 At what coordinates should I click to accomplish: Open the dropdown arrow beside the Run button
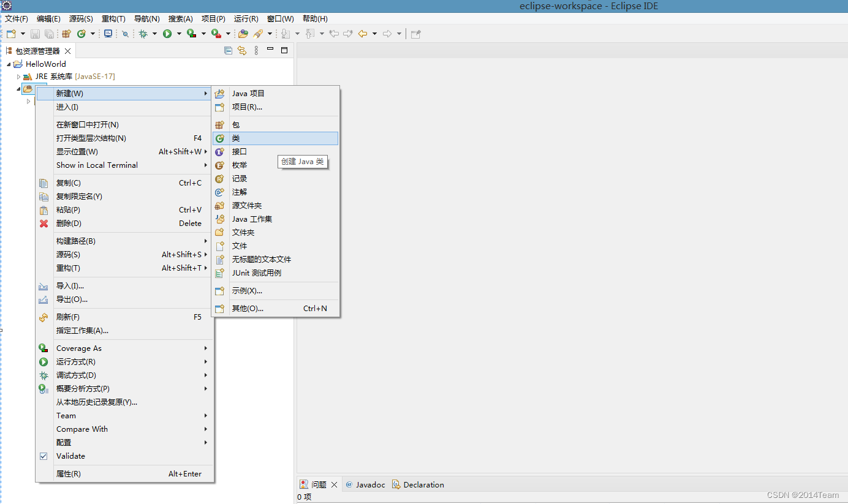tap(179, 34)
